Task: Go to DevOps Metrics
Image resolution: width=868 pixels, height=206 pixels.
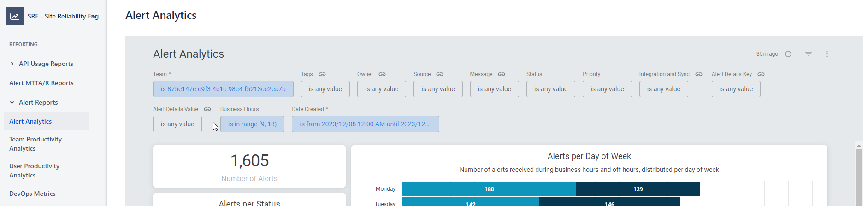Action: tap(32, 194)
